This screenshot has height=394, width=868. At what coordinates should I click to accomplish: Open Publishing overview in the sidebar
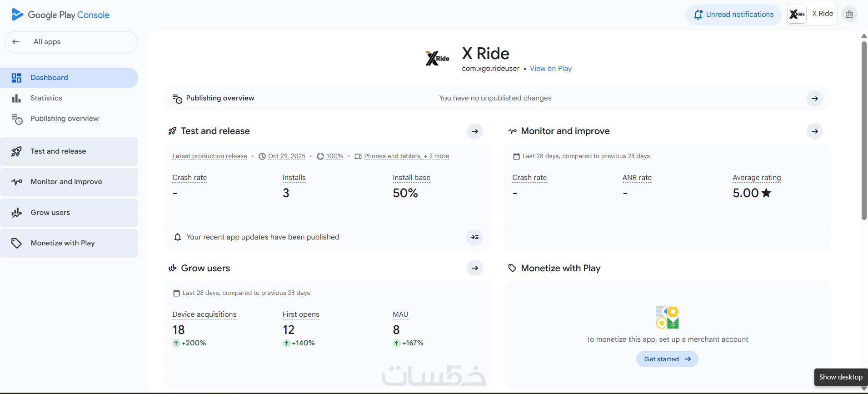65,119
